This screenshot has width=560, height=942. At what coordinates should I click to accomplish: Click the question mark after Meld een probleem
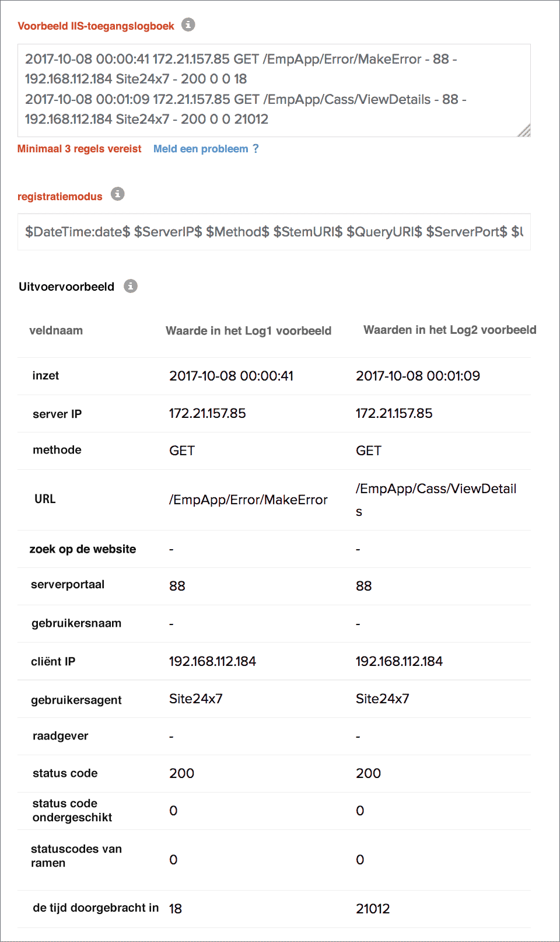[256, 149]
